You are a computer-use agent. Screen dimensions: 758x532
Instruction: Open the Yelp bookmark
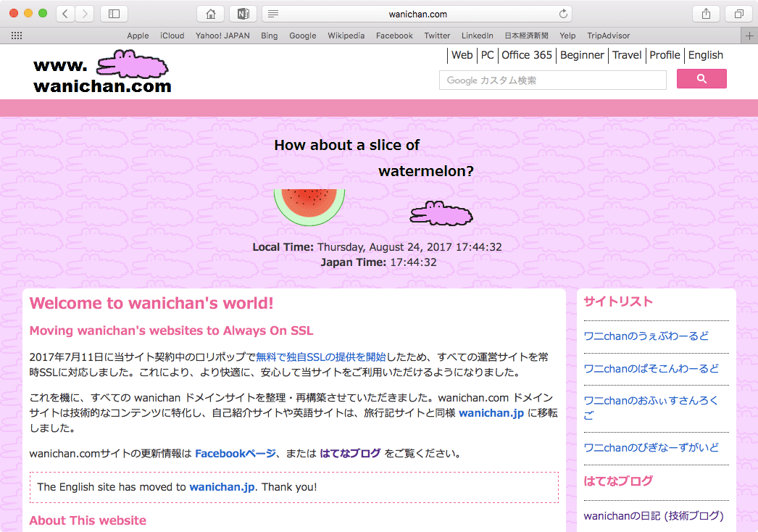pyautogui.click(x=567, y=36)
